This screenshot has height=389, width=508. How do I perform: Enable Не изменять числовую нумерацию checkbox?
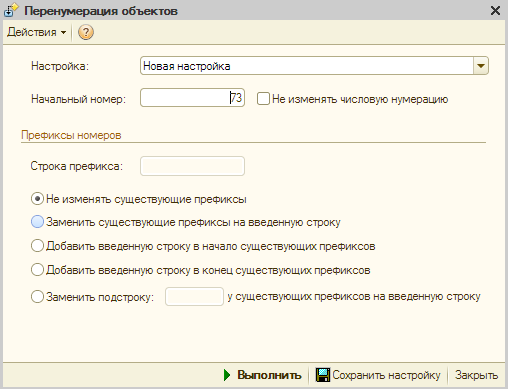pyautogui.click(x=263, y=99)
